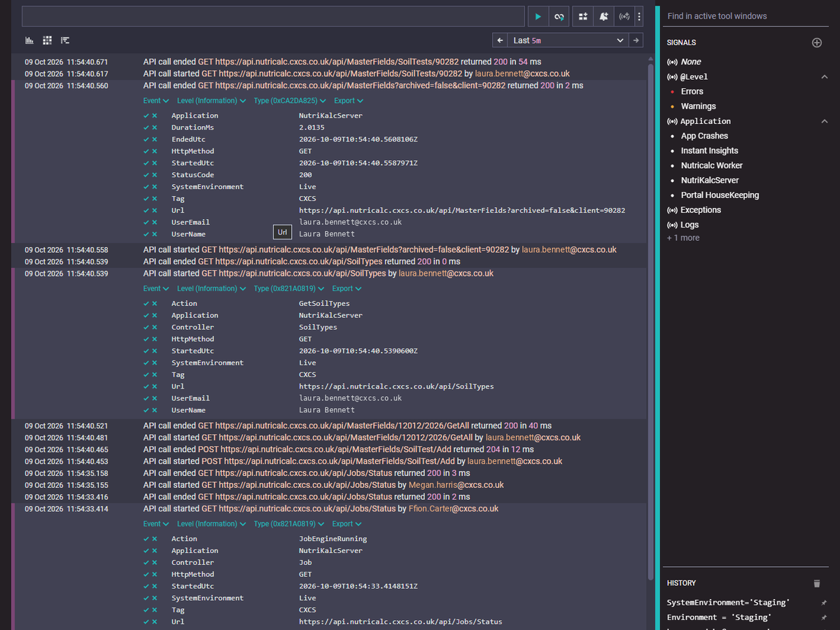The height and width of the screenshot is (630, 840).
Task: Click the X beside StatusCode property
Action: point(154,175)
